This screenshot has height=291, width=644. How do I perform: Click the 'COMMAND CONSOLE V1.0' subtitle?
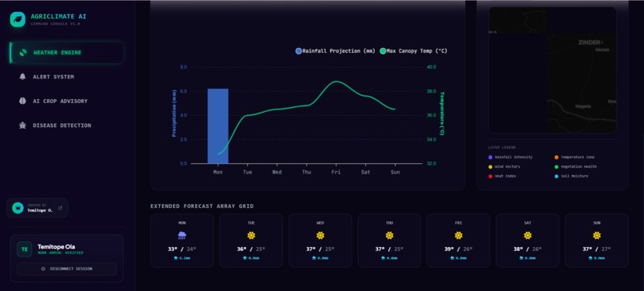55,24
